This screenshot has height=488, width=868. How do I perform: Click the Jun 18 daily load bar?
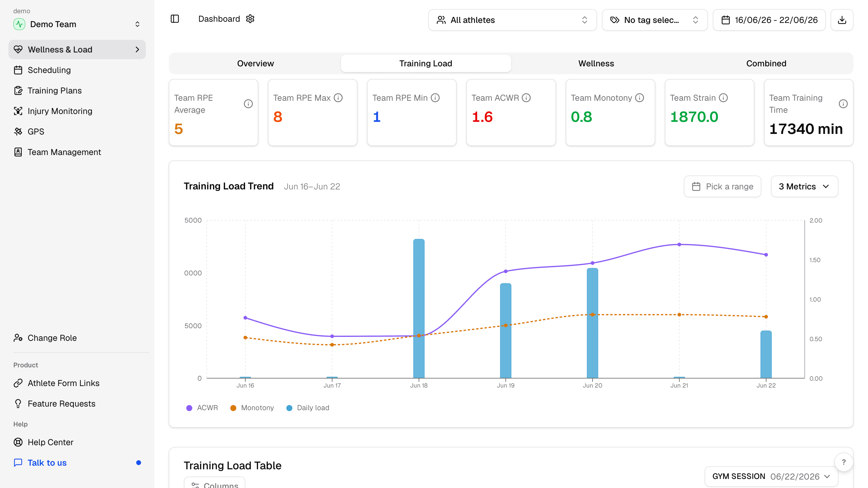(x=419, y=309)
